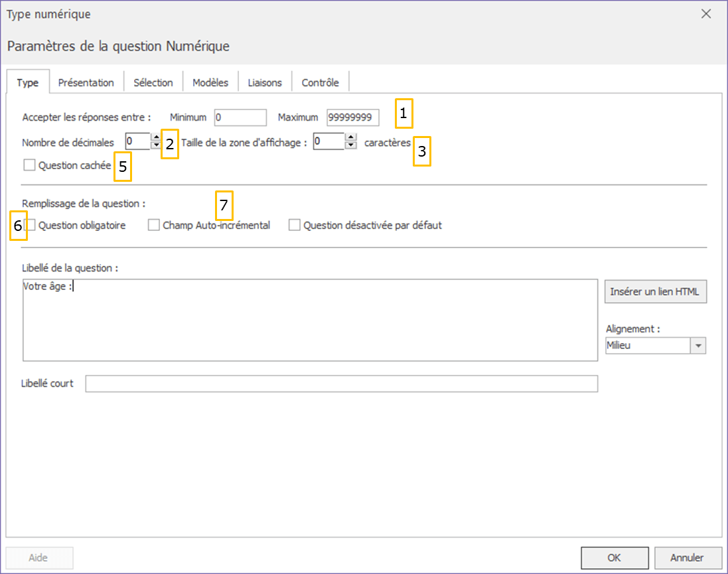Switch to the Présentation tab
This screenshot has width=728, height=574.
[86, 83]
